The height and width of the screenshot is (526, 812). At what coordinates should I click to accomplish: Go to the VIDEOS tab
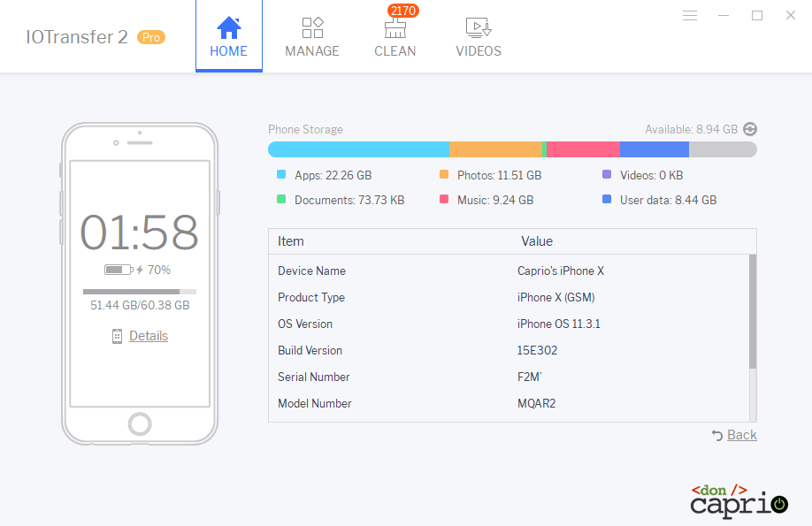pyautogui.click(x=479, y=36)
